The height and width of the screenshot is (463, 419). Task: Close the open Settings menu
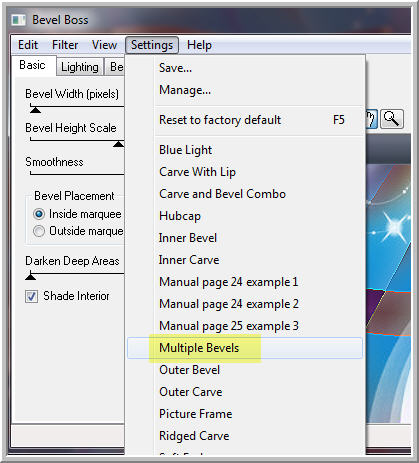(x=152, y=45)
